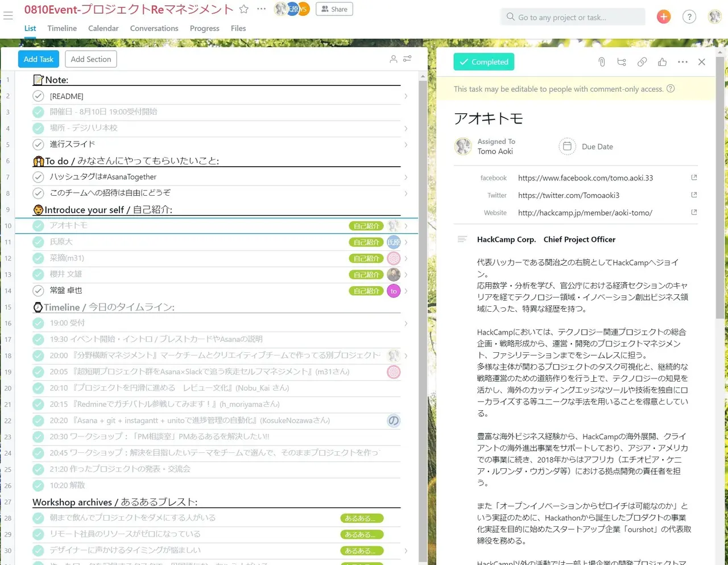Click pink avatar on 菜摘(m31) row

[x=394, y=258]
